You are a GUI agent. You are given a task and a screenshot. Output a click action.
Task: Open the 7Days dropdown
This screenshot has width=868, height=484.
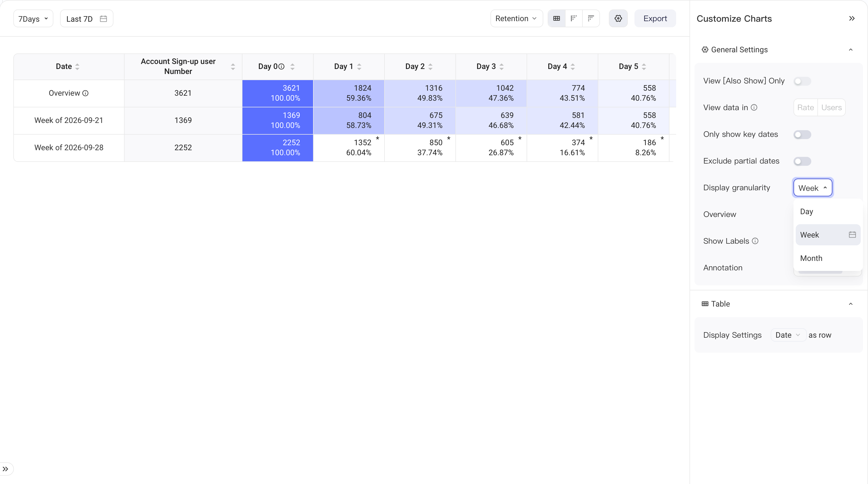[x=33, y=19]
